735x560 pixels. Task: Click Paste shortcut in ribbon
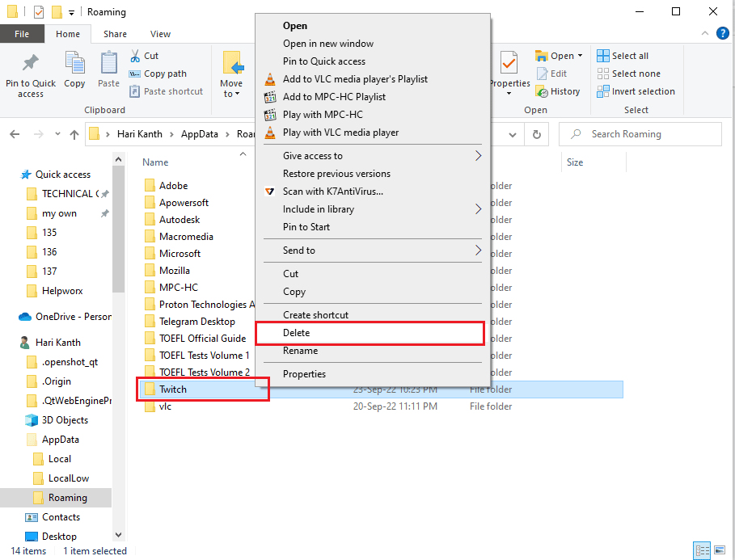pyautogui.click(x=167, y=91)
